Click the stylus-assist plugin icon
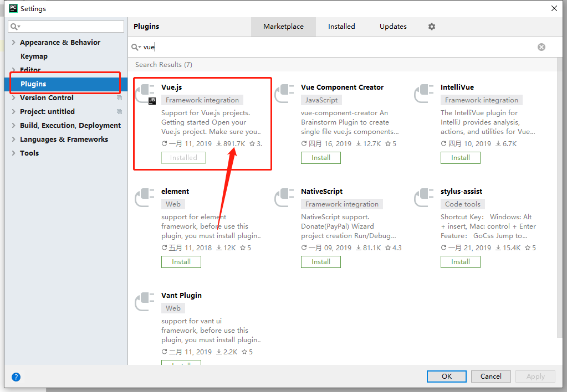Screen dimensions: 567x392 tap(424, 197)
